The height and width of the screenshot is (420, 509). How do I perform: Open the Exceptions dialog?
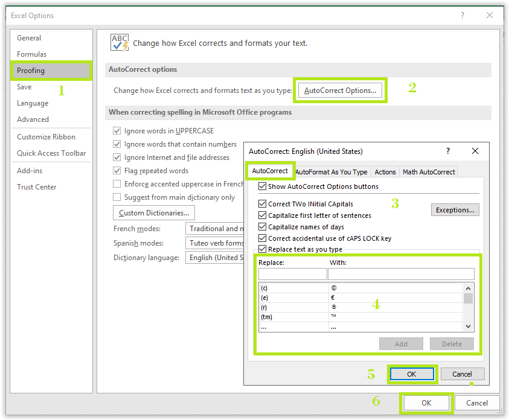click(455, 210)
